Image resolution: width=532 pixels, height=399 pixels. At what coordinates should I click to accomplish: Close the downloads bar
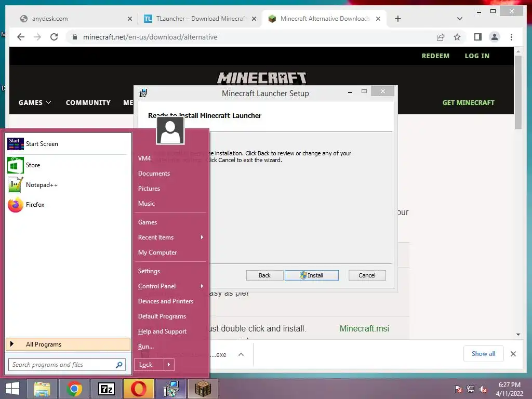pyautogui.click(x=513, y=354)
